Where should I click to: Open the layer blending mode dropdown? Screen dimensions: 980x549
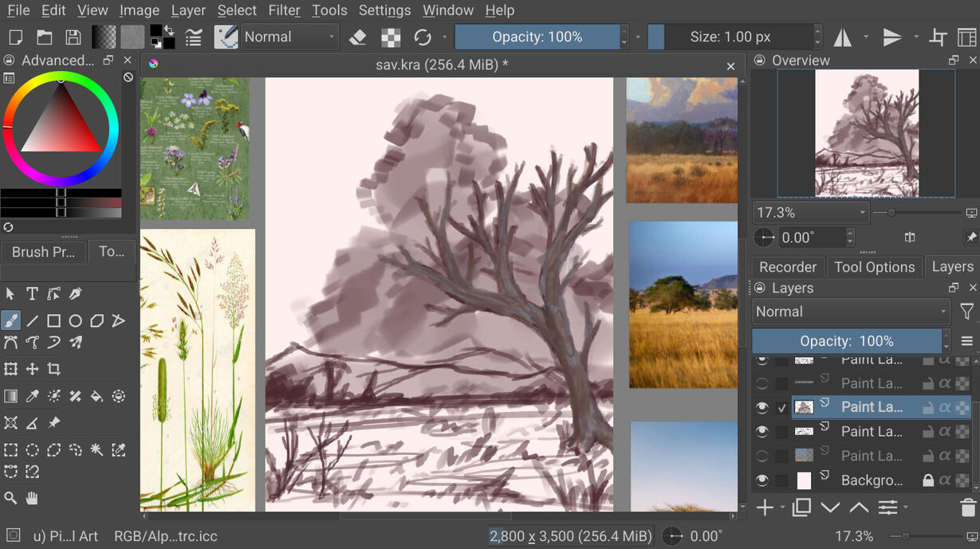click(x=851, y=312)
